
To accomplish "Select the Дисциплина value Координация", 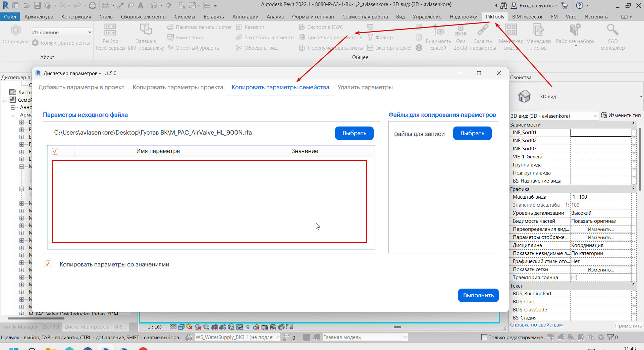I will point(601,245).
